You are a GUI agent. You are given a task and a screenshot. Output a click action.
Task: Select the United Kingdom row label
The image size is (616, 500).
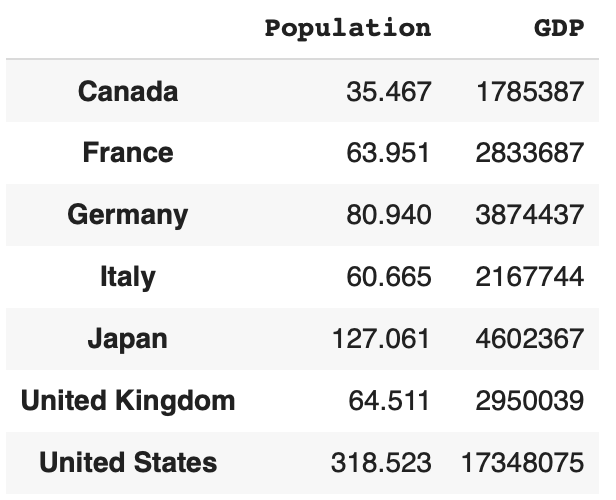click(x=128, y=401)
